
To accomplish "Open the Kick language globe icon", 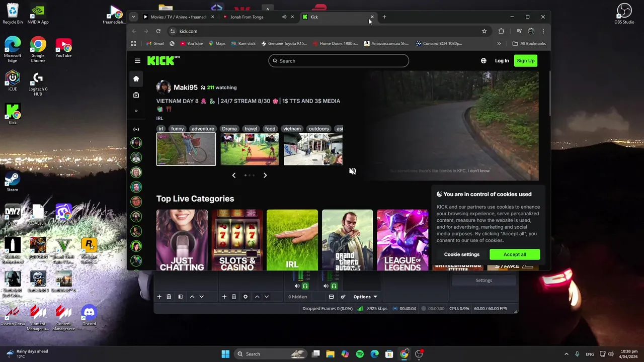I will pos(484,61).
